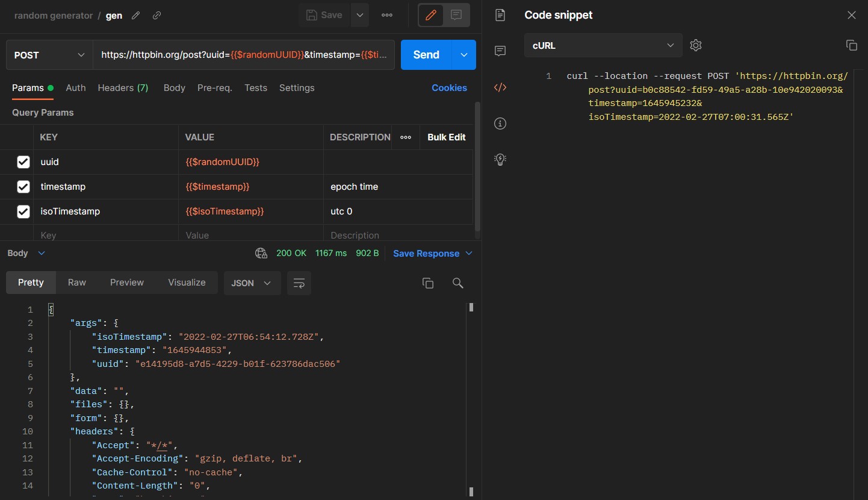Open Cookies link
Screen dimensions: 868x500
[449, 88]
